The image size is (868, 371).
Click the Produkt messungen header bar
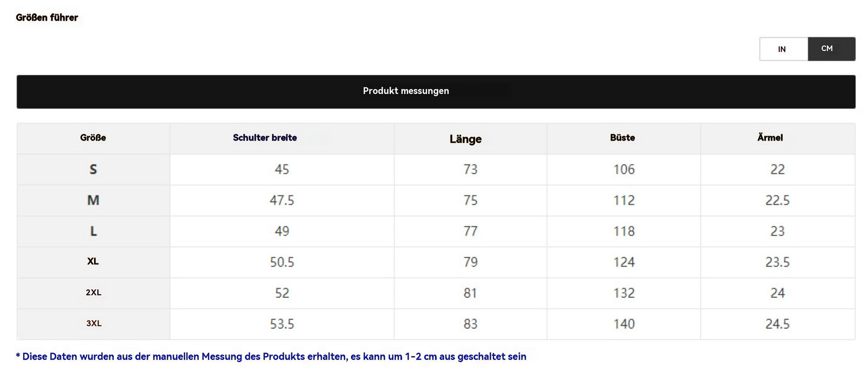point(436,92)
